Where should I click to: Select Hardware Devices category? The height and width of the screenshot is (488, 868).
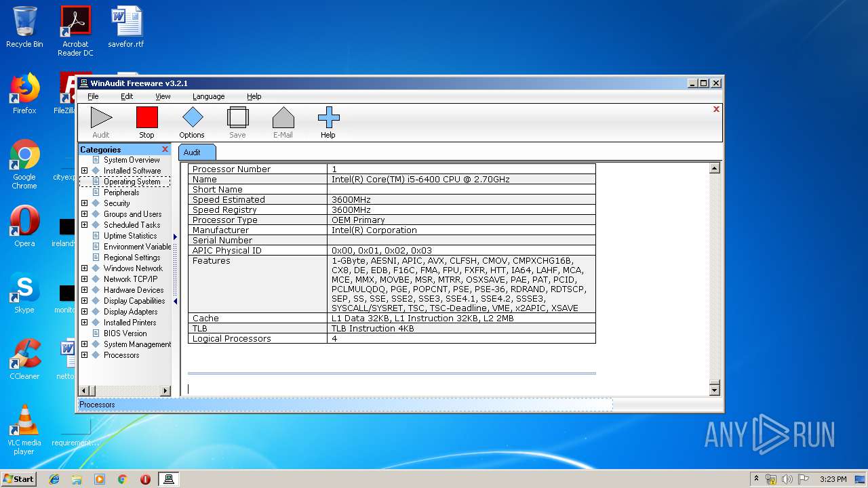(x=134, y=290)
